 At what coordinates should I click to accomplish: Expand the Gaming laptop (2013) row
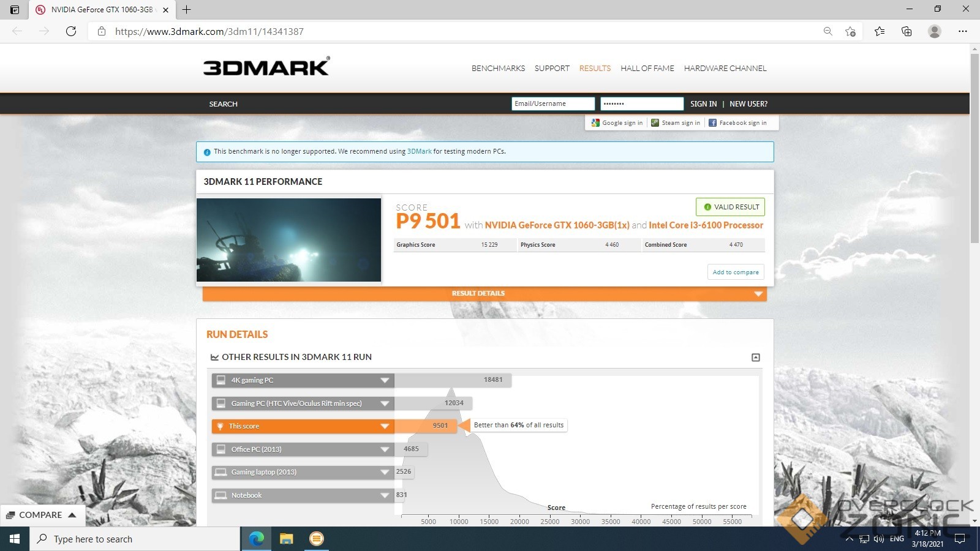pos(385,472)
